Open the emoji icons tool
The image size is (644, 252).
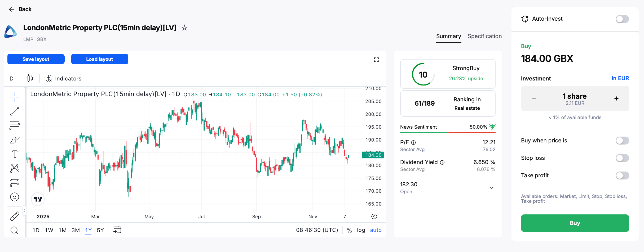(15, 197)
